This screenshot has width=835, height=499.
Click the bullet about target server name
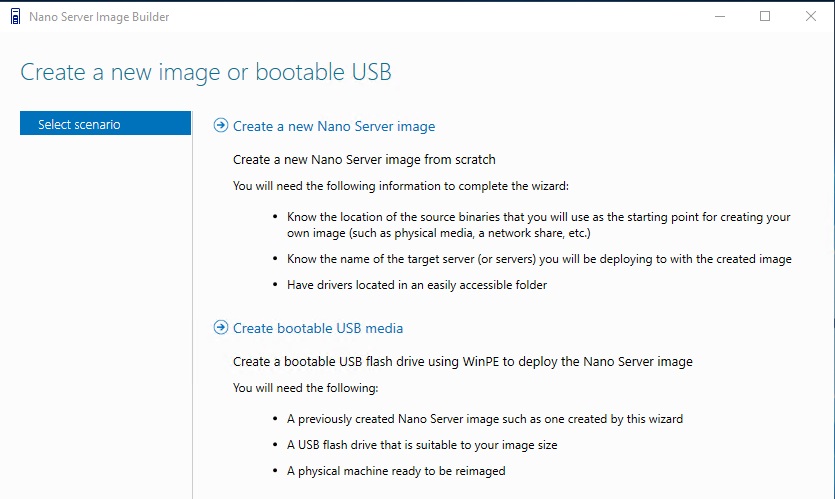coord(539,259)
